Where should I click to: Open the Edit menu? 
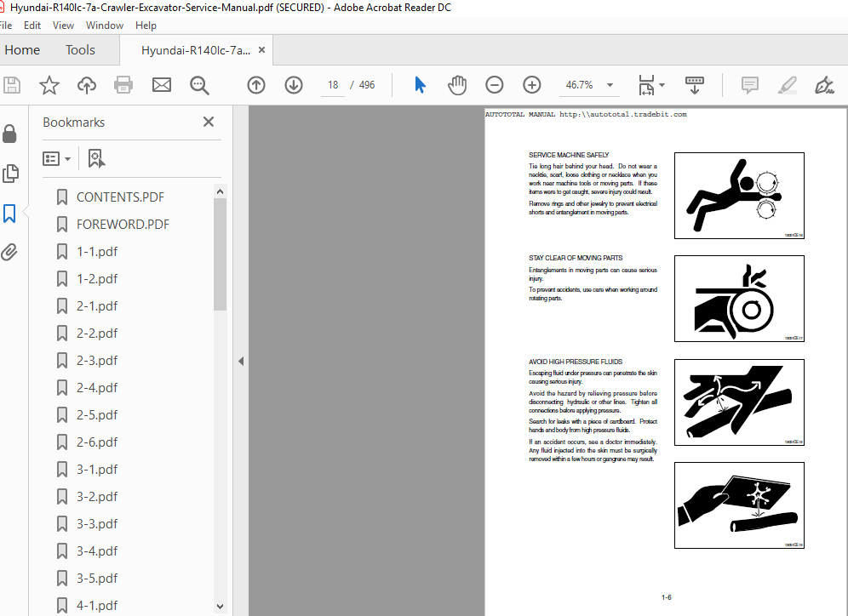click(32, 26)
